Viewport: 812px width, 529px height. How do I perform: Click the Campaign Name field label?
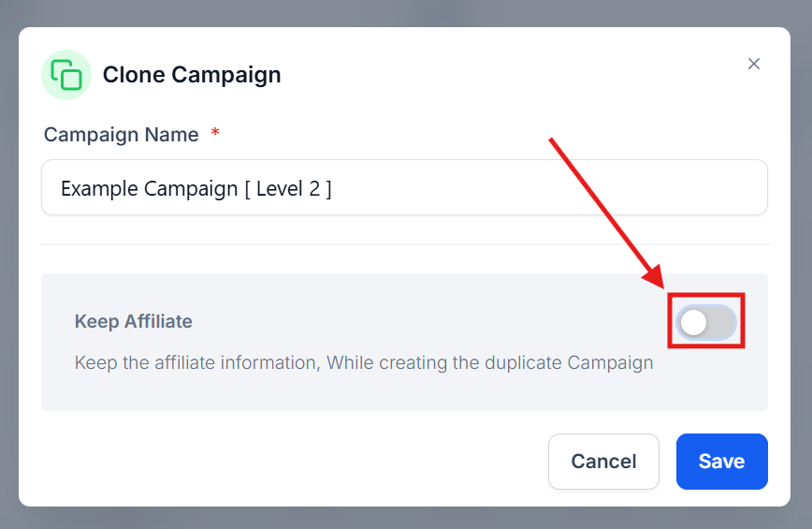[x=122, y=135]
